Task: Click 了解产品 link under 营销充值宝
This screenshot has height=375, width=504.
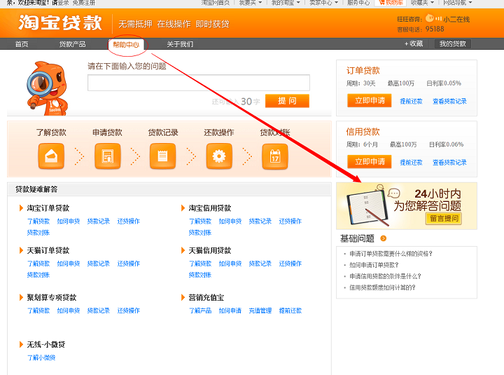Action: 200,311
